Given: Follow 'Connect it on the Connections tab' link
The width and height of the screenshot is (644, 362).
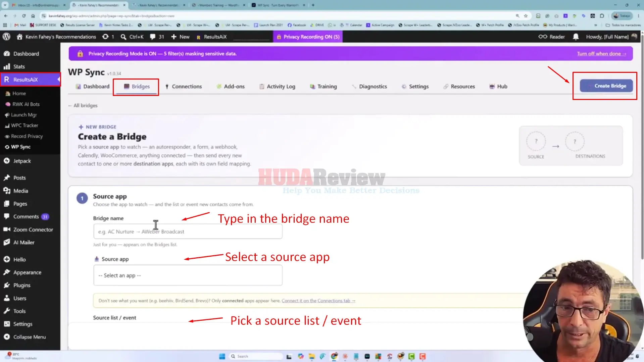Looking at the screenshot, I should pyautogui.click(x=318, y=301).
